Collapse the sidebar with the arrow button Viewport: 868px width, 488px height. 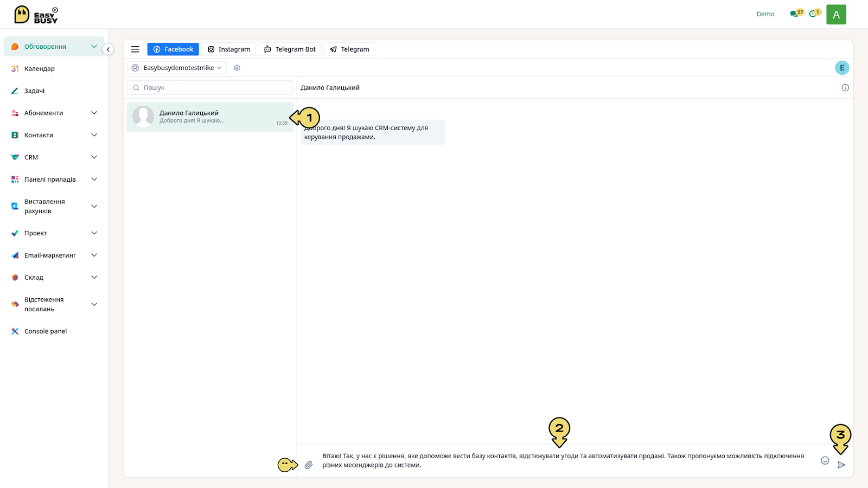click(x=108, y=49)
